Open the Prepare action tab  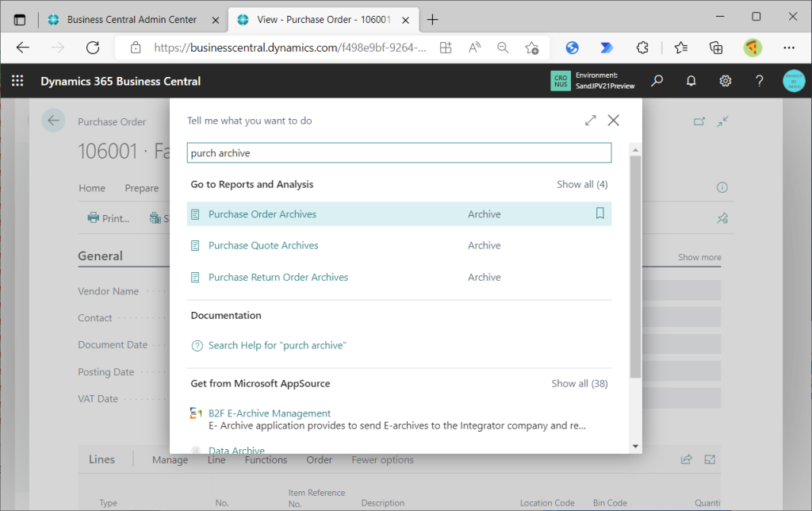[142, 188]
